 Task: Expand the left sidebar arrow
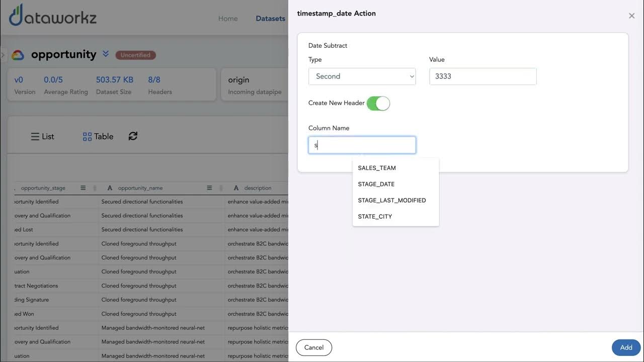click(x=3, y=55)
